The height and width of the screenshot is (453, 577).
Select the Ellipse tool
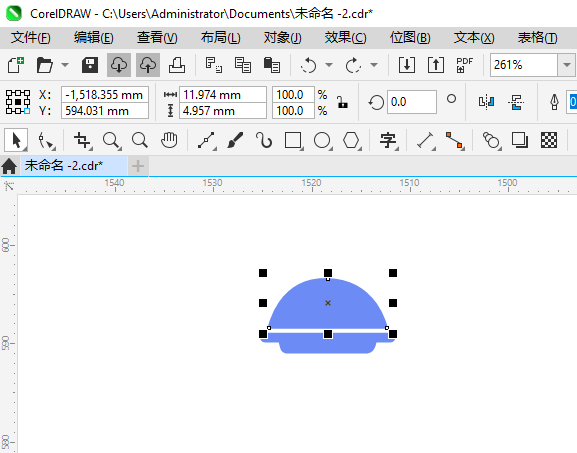[x=322, y=140]
